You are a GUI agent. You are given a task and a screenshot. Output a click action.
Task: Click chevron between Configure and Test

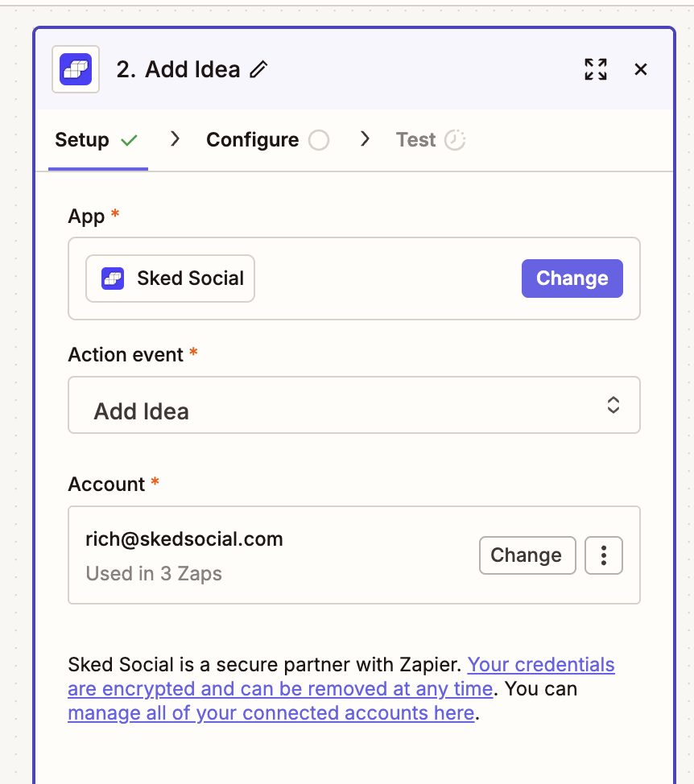(365, 139)
